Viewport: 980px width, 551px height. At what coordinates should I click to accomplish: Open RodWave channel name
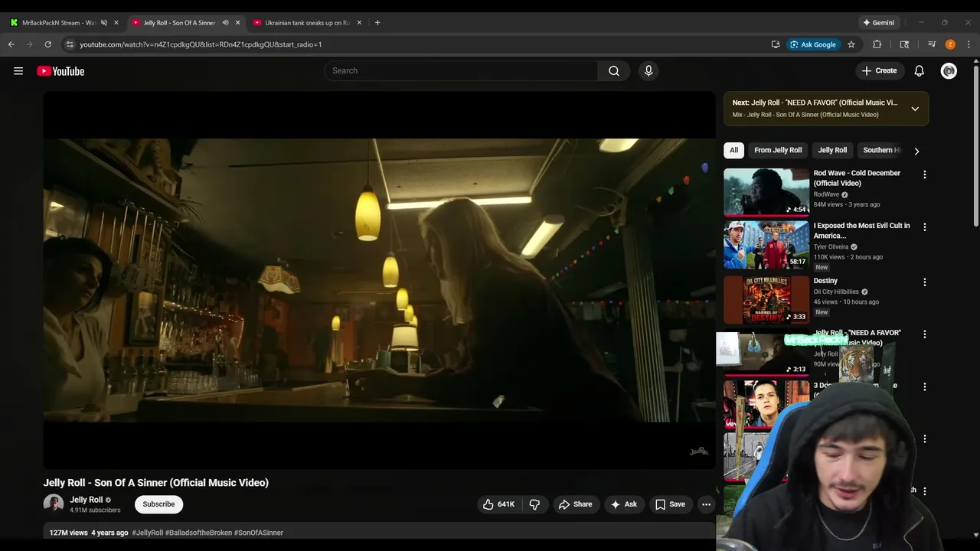click(x=826, y=194)
